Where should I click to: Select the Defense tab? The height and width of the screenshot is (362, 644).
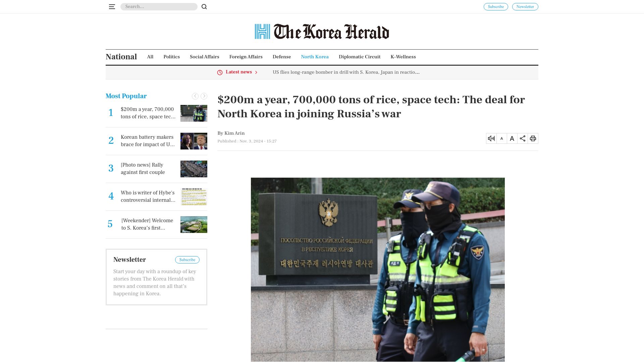pyautogui.click(x=282, y=57)
